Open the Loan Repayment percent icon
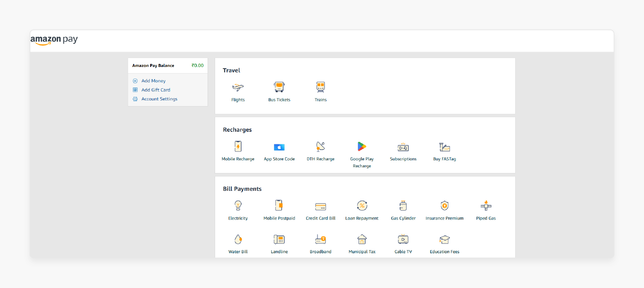The height and width of the screenshot is (288, 644). (362, 206)
